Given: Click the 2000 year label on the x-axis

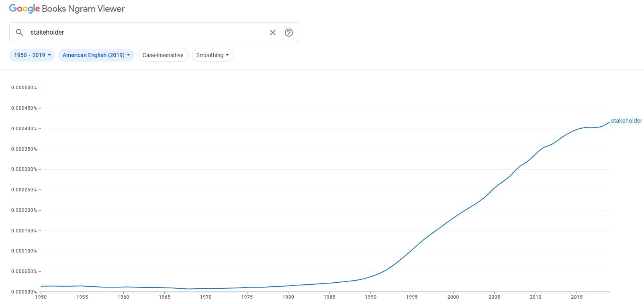Looking at the screenshot, I should [453, 297].
